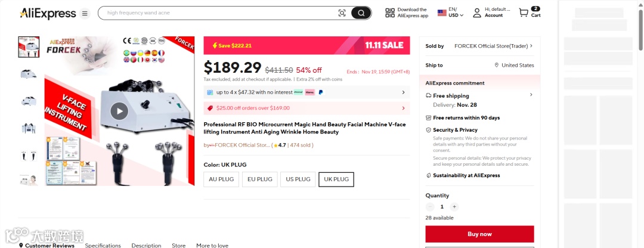Select the first product thumbnail image

[x=29, y=46]
